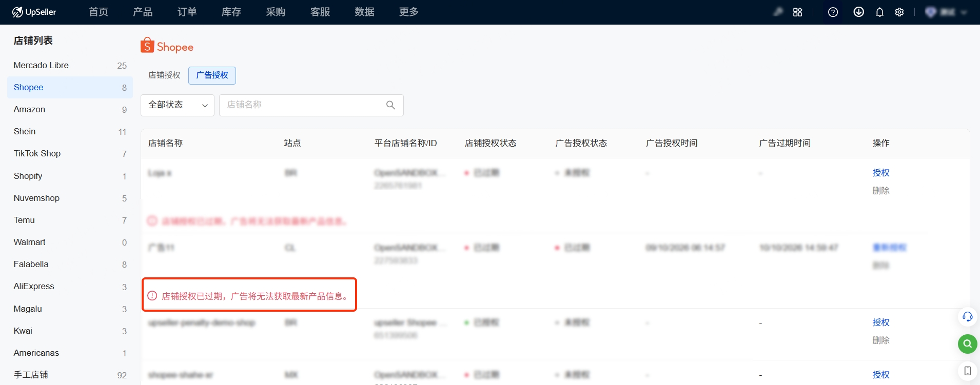Select Mercado Libre in store list
This screenshot has height=385, width=980.
(70, 66)
